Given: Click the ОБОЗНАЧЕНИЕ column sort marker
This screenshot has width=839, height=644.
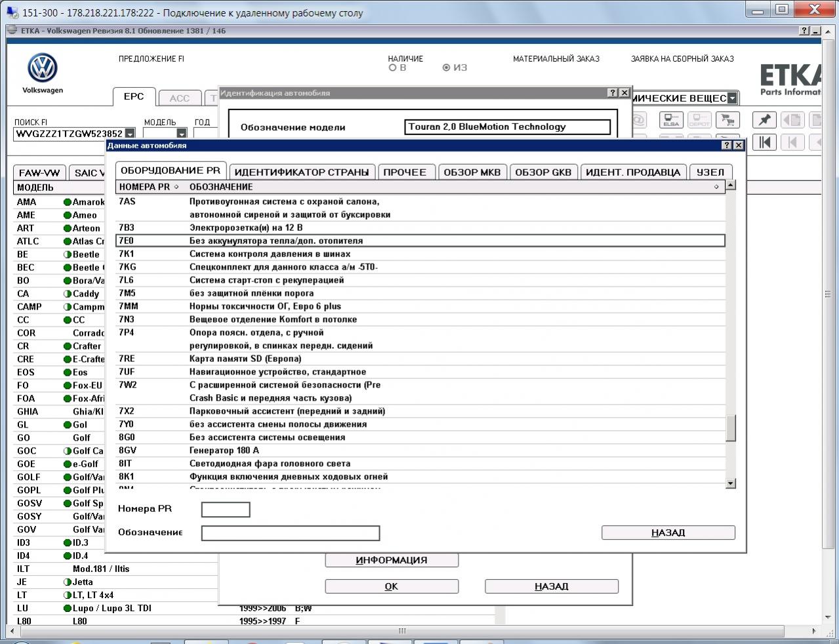Looking at the screenshot, I should pos(716,187).
